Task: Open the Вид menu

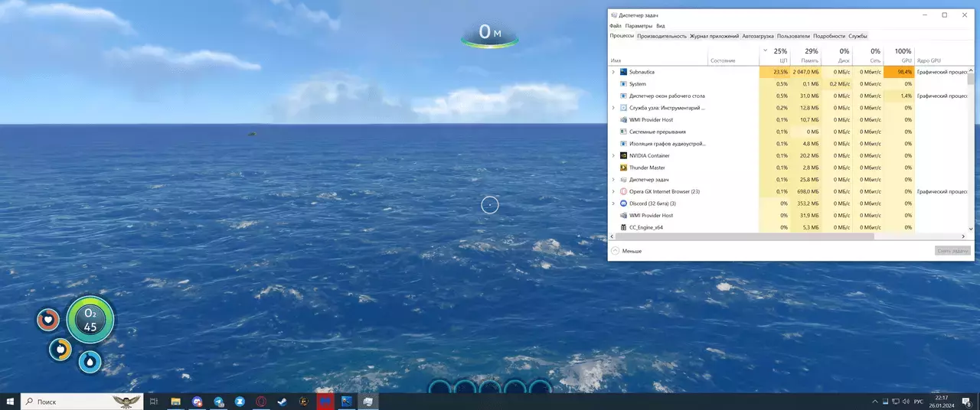Action: 661,26
